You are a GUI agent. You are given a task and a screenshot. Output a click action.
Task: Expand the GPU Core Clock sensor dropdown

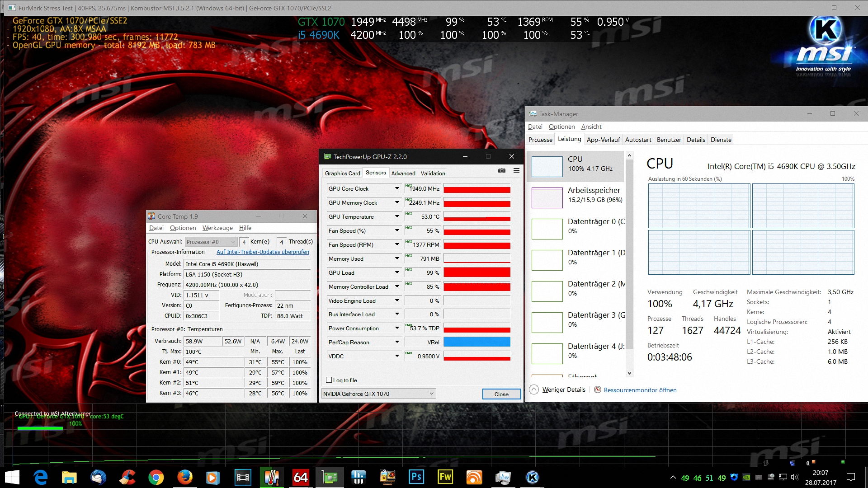(397, 188)
